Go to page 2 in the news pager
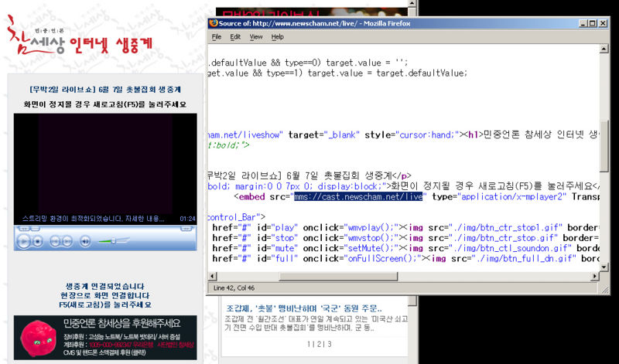Image resolution: width=619 pixels, height=364 pixels. point(319,344)
